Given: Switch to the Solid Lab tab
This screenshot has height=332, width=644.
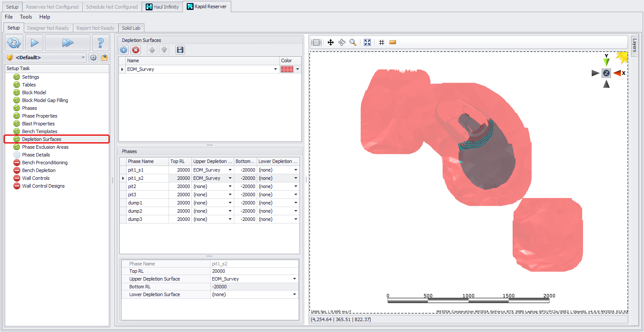Looking at the screenshot, I should click(131, 28).
